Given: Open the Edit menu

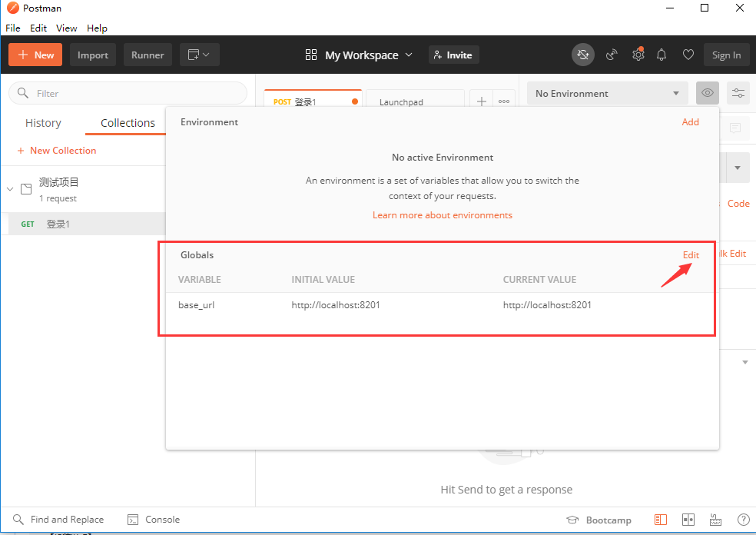Looking at the screenshot, I should click(x=38, y=28).
